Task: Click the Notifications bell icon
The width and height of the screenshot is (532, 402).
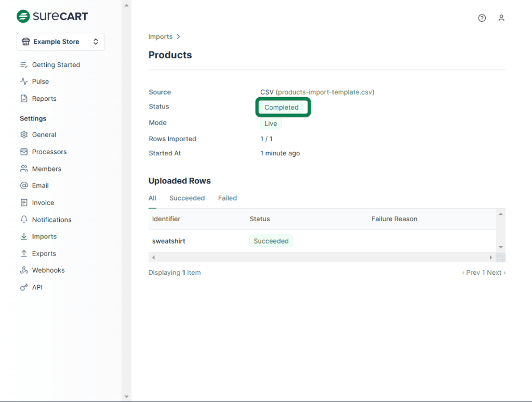Action: tap(24, 220)
